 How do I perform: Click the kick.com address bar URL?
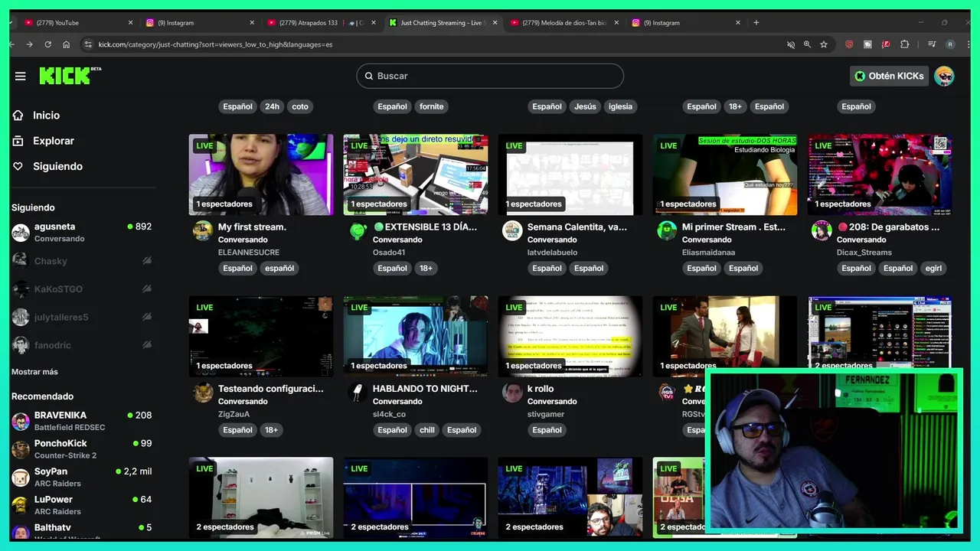point(215,44)
